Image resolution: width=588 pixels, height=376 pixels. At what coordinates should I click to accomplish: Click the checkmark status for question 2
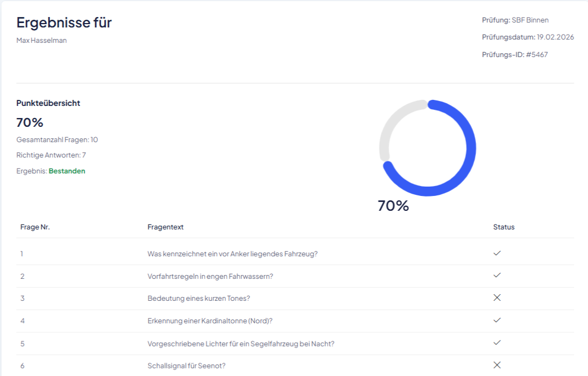[x=497, y=276]
